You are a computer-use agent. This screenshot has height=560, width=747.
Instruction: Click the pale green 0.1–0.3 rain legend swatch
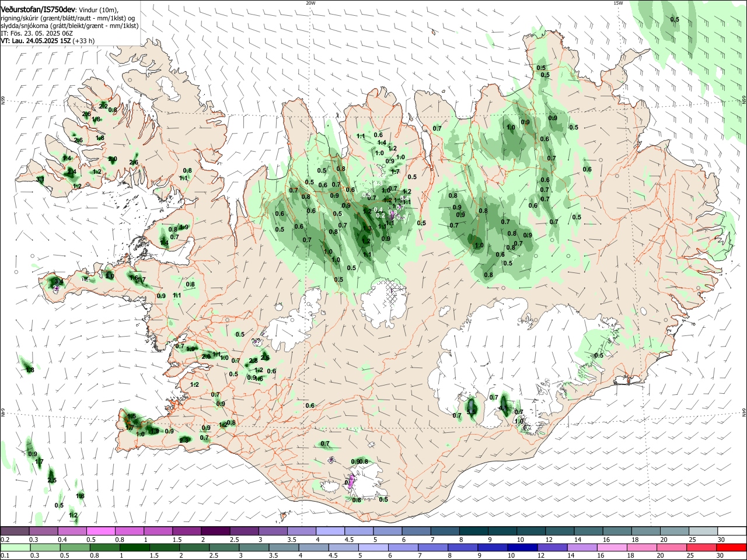pyautogui.click(x=15, y=547)
